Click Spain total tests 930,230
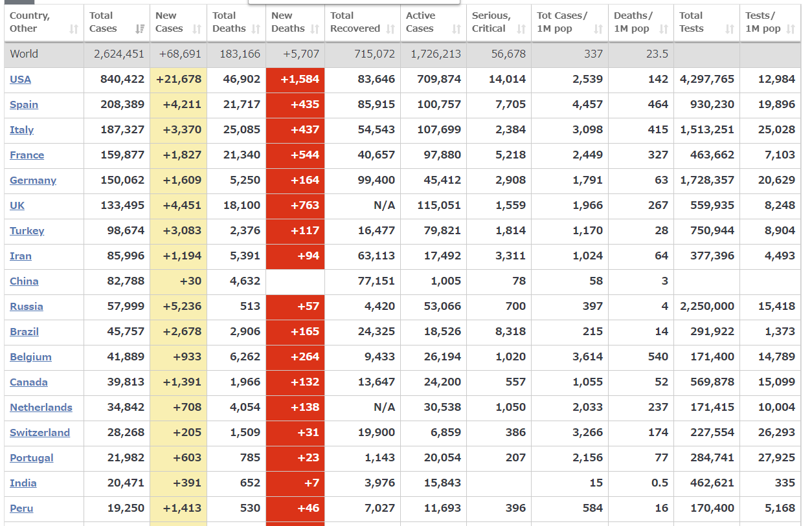 pos(712,104)
